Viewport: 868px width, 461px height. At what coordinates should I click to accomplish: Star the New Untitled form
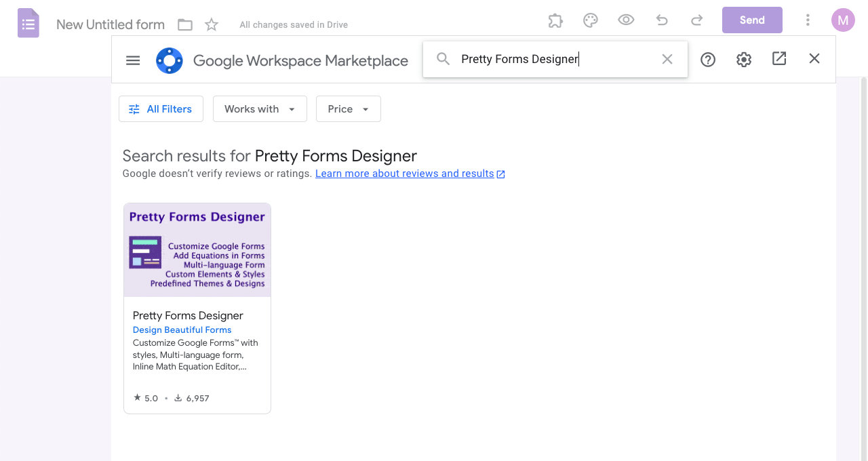click(212, 25)
